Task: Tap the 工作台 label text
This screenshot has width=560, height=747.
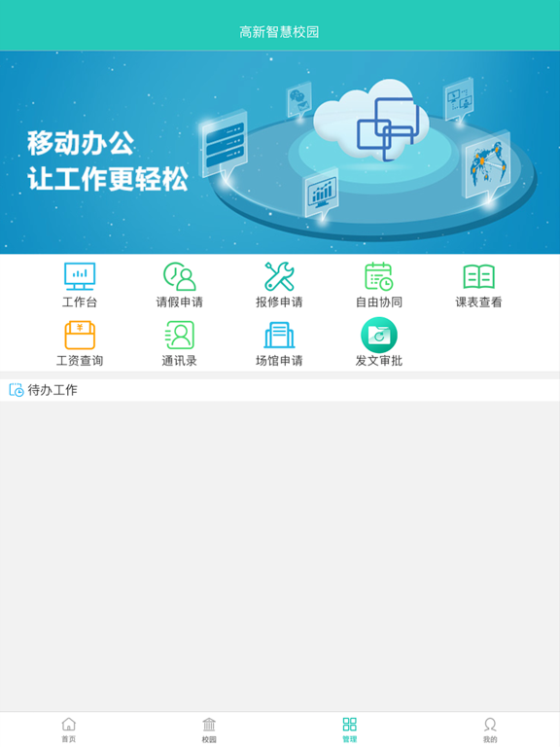Action: click(80, 302)
